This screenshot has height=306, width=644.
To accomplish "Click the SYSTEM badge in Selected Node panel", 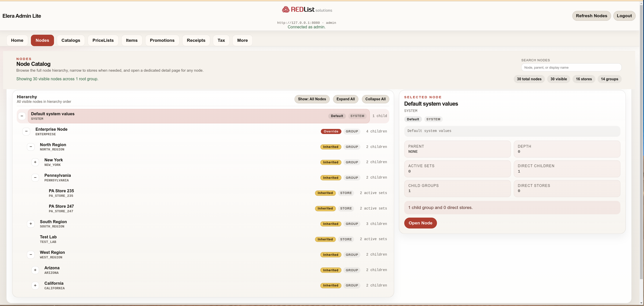I will click(x=433, y=119).
